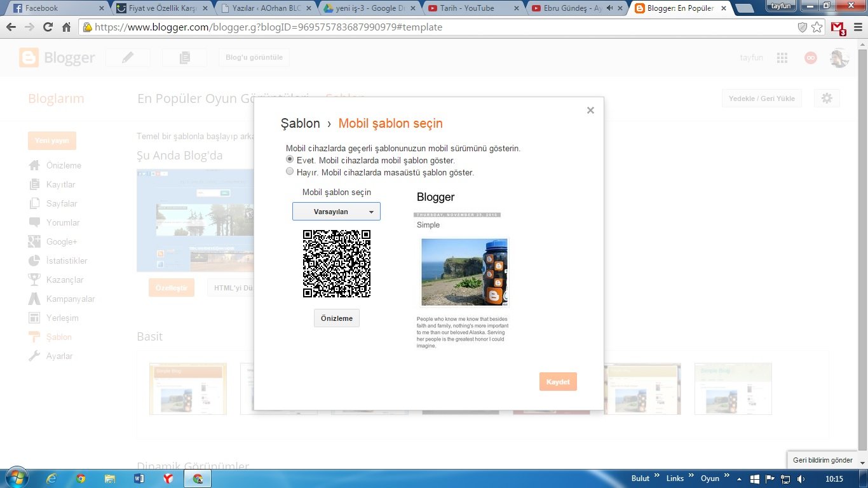Open the account profile avatar
868x488 pixels.
839,58
